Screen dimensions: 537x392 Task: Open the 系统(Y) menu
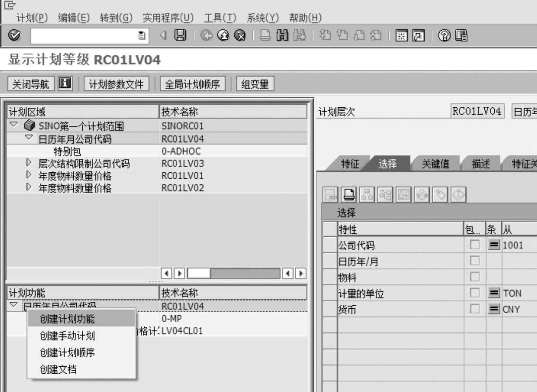(x=263, y=18)
